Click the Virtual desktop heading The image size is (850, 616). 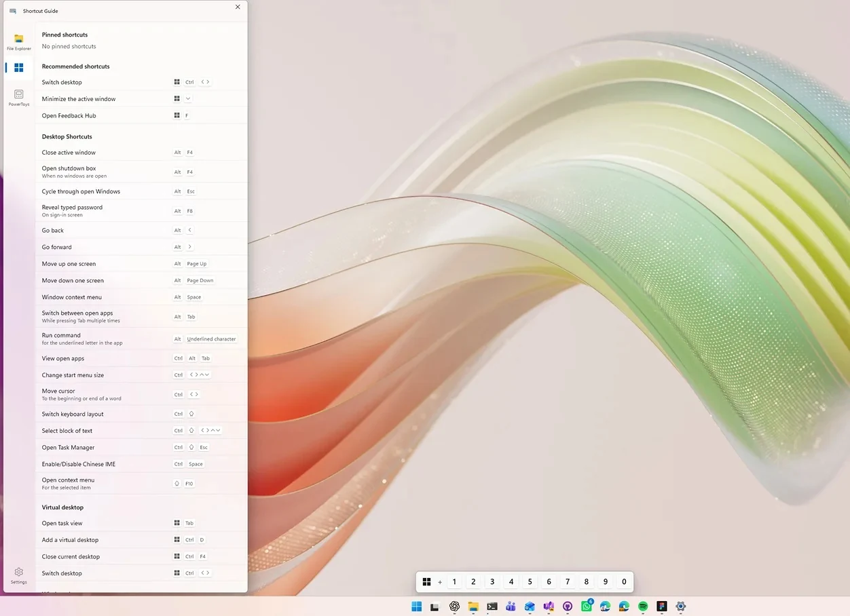(x=62, y=507)
